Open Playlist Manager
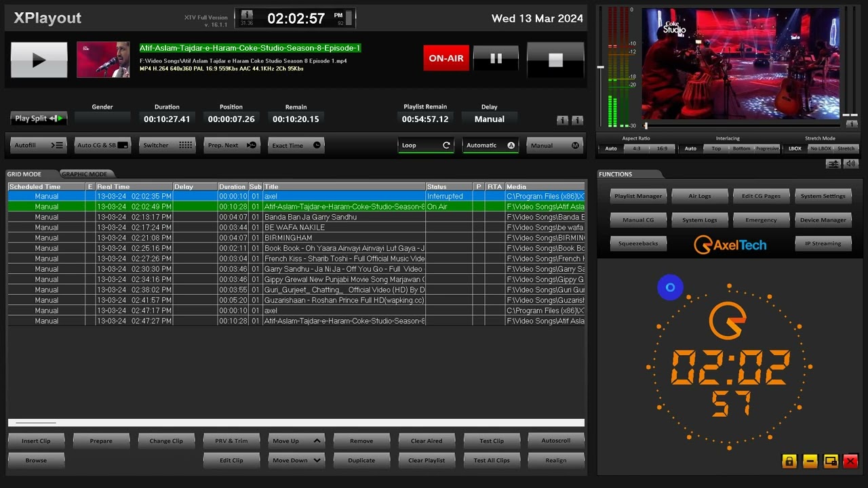Screen dimensions: 868x488 pos(638,197)
